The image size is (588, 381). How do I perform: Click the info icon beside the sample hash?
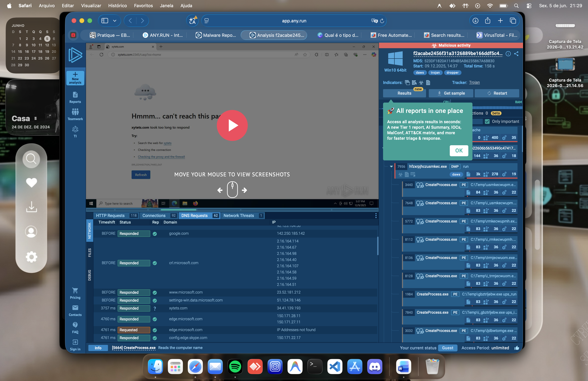[x=508, y=54]
